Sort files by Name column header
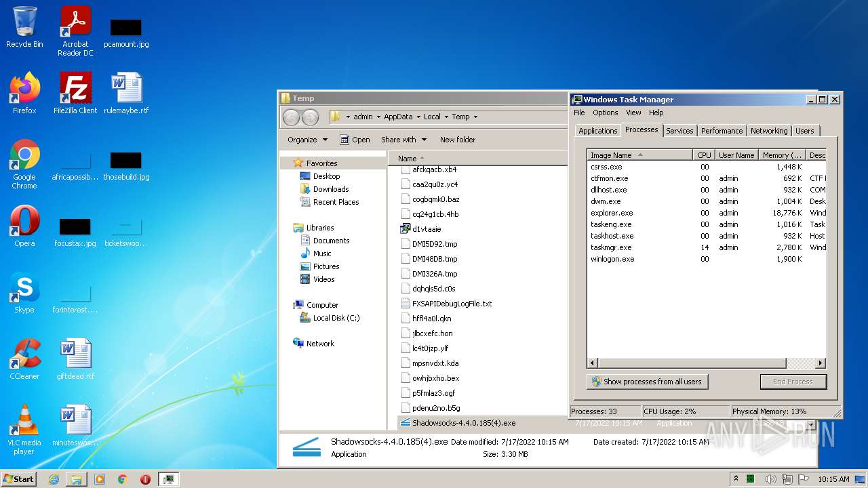Screen dimensions: 868x488 [478, 159]
